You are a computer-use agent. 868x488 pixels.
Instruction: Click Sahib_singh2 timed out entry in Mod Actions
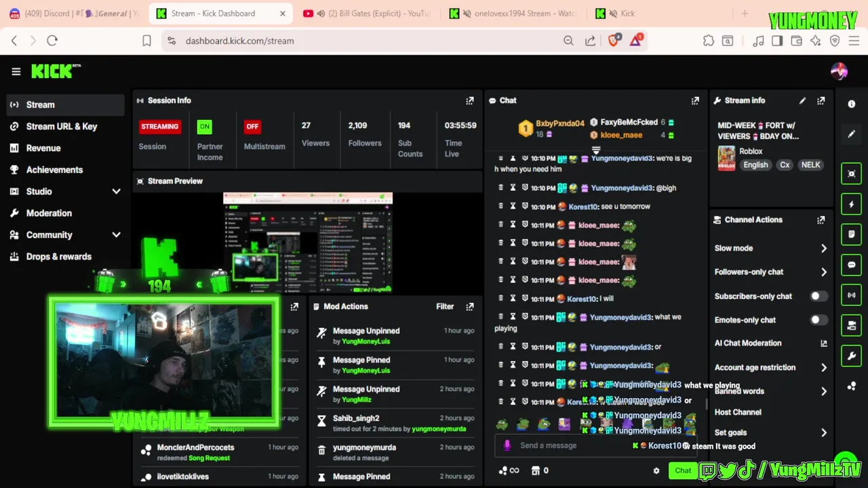point(395,424)
